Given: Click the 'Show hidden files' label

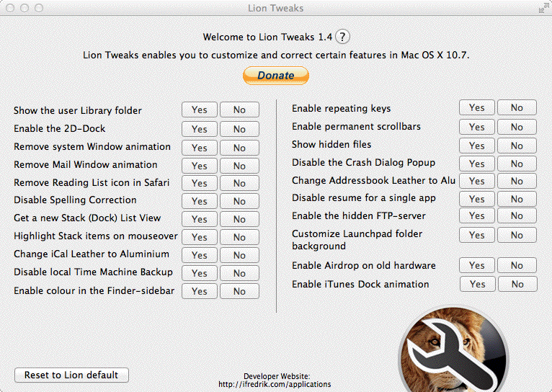Looking at the screenshot, I should tap(331, 144).
